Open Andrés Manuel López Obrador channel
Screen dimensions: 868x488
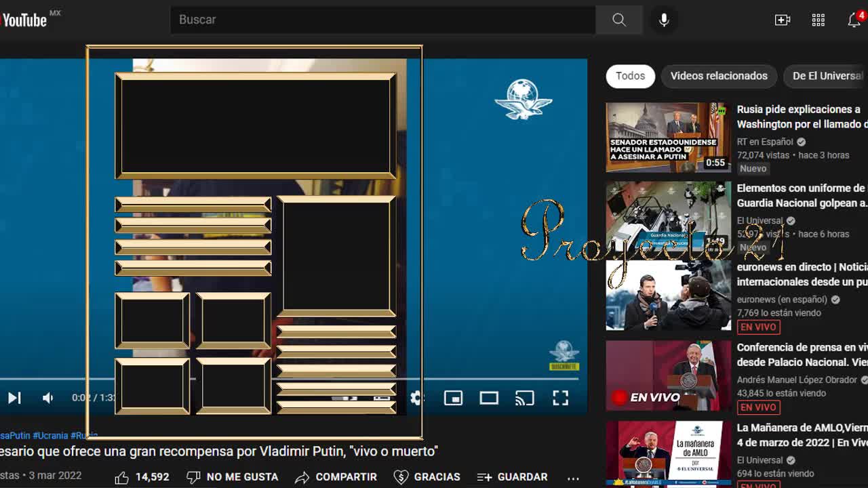click(797, 380)
